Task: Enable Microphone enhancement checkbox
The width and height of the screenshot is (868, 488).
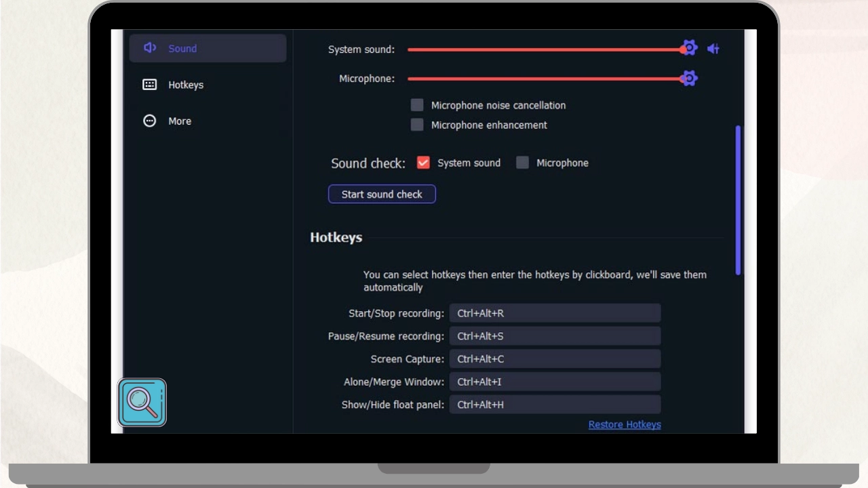Action: coord(417,125)
